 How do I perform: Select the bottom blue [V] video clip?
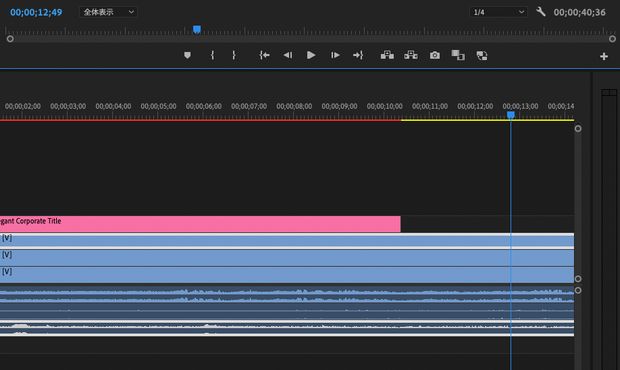coord(287,275)
